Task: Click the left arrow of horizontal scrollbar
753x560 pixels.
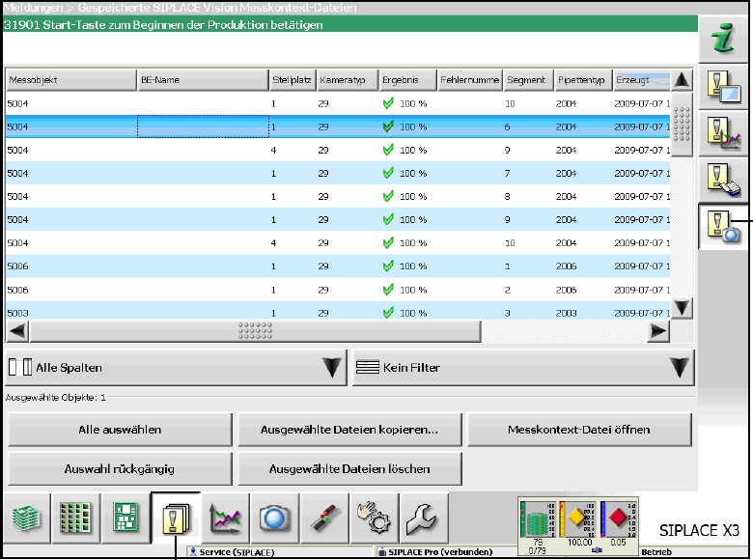Action: coord(17,331)
